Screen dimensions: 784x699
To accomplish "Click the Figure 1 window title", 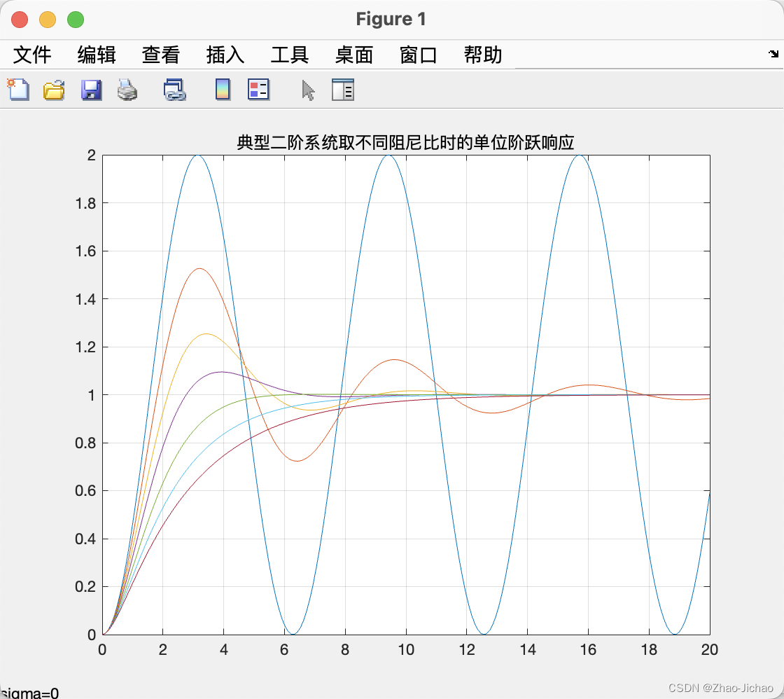I will pos(391,19).
